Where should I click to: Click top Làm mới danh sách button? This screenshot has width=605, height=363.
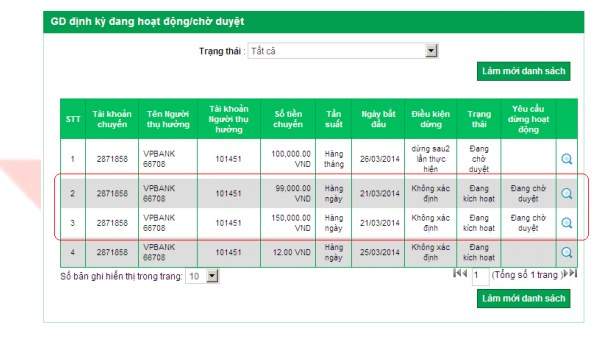point(523,71)
